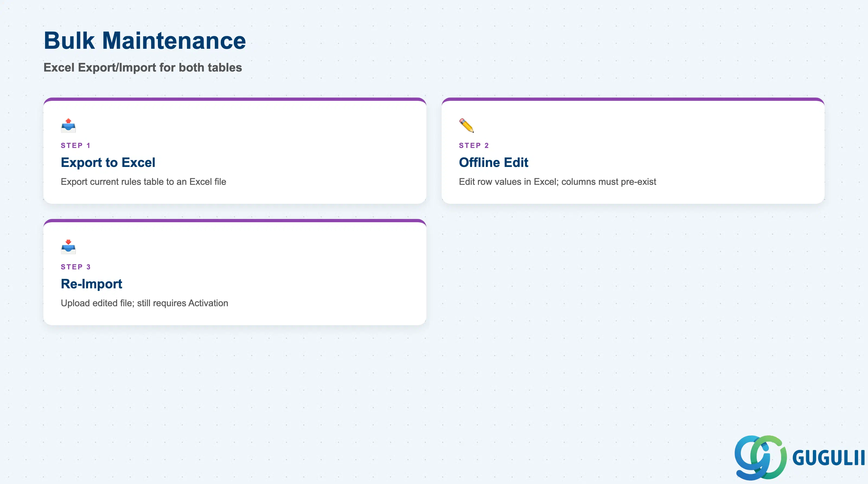Select the 'Bulk Maintenance' title
868x484 pixels.
145,41
